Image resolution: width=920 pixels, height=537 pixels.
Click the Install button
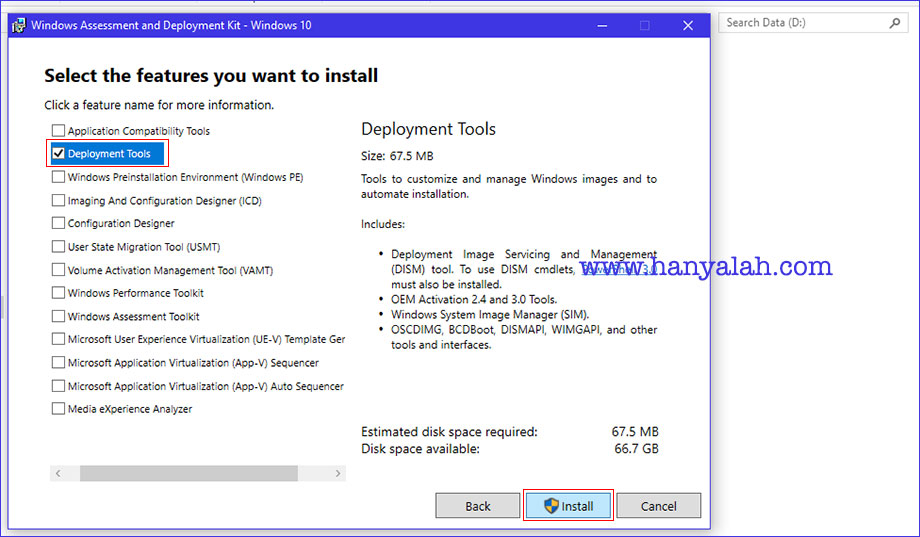568,506
